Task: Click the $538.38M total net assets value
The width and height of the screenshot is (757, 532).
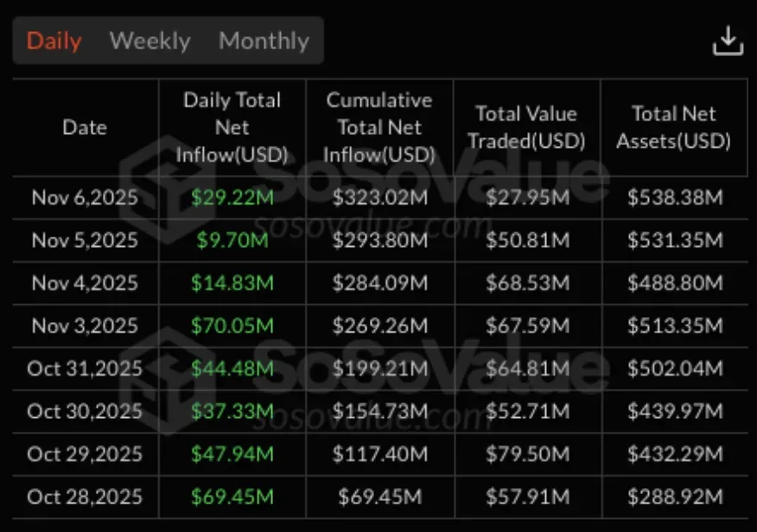Action: [x=674, y=198]
